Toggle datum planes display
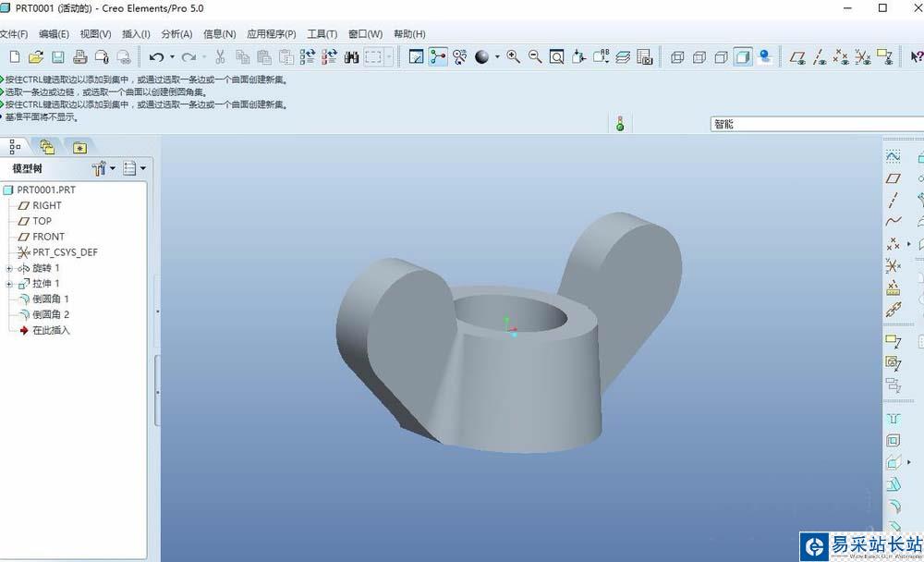Screen dimensions: 924x562 (x=797, y=57)
